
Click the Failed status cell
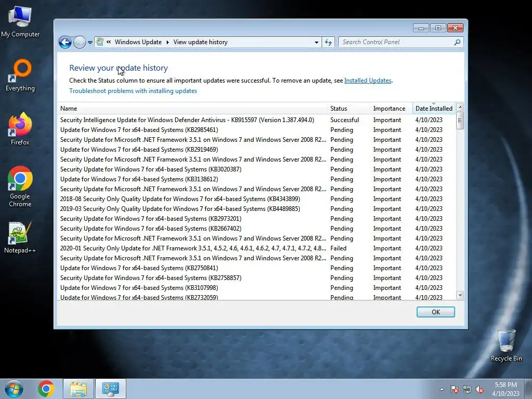(338, 248)
